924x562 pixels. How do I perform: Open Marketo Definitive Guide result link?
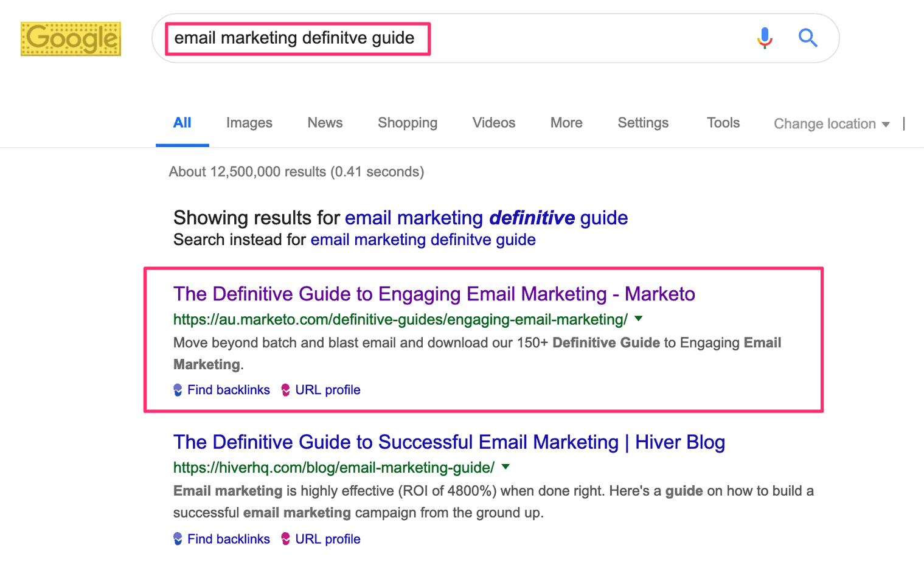[434, 294]
